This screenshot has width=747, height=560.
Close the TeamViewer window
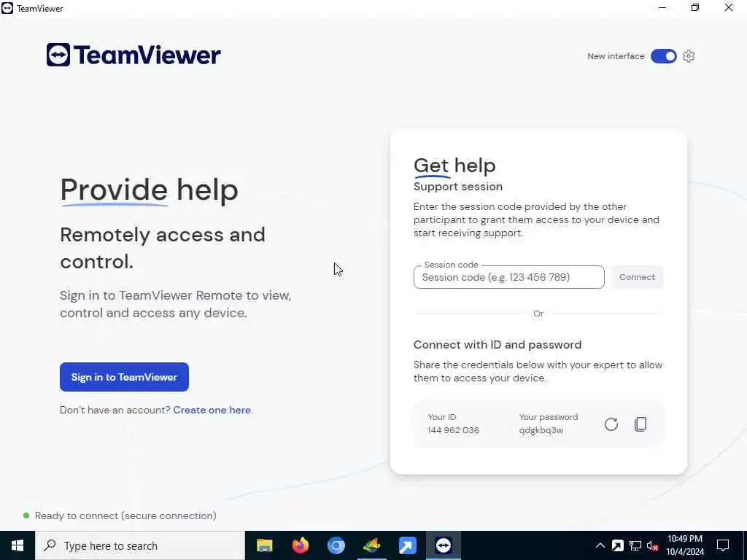click(729, 8)
